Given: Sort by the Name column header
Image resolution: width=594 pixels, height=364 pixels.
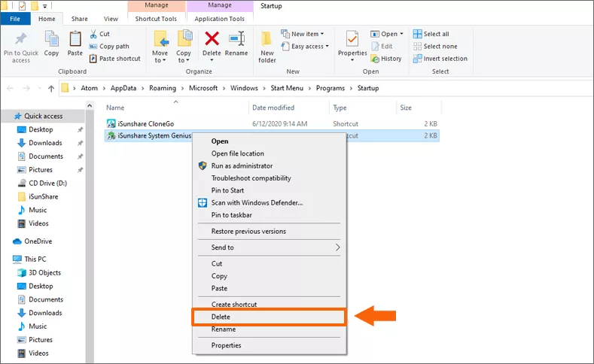Looking at the screenshot, I should coord(115,108).
